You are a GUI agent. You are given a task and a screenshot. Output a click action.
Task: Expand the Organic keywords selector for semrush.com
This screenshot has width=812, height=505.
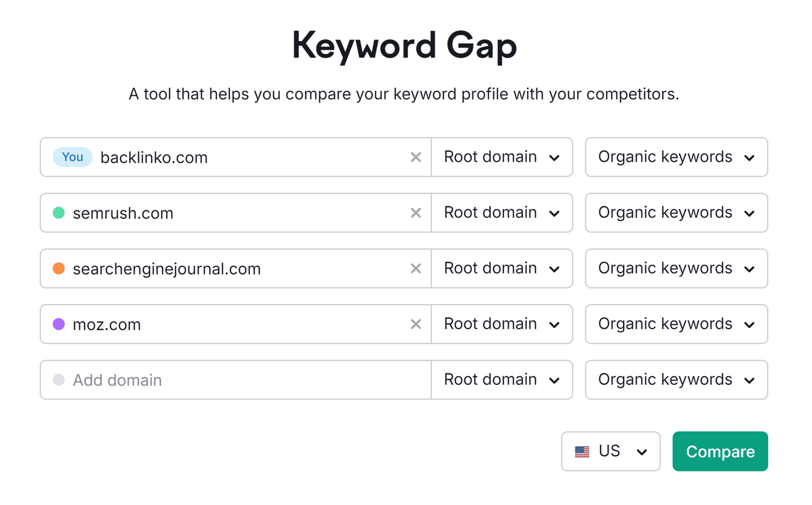point(676,213)
